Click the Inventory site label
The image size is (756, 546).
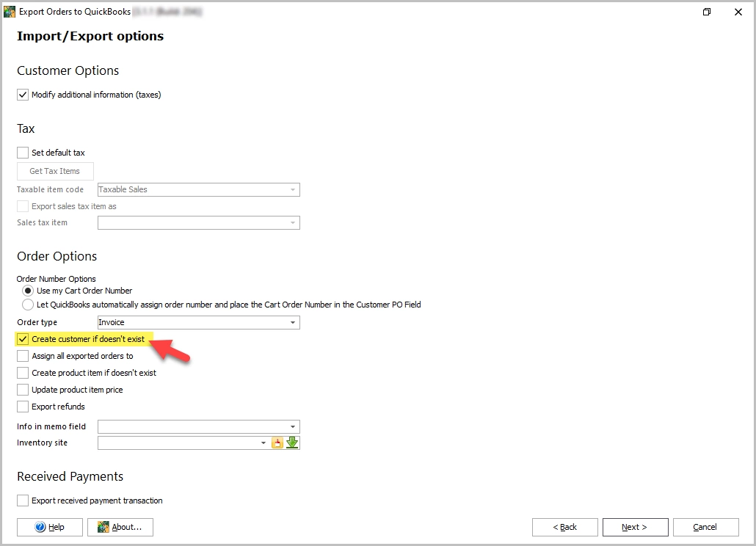[43, 443]
